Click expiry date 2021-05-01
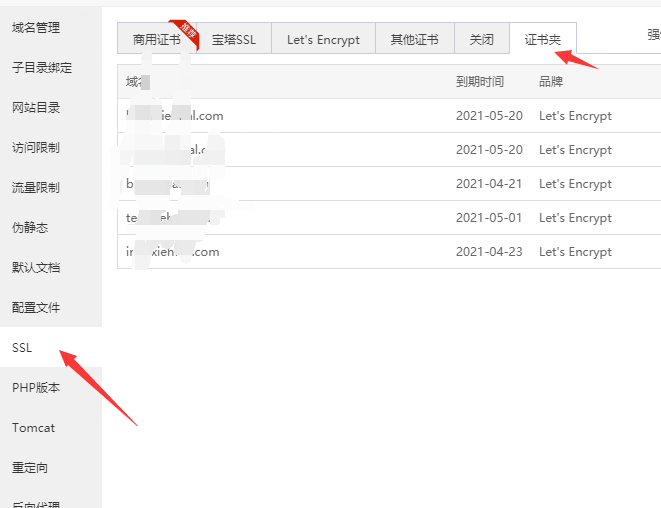 pyautogui.click(x=489, y=218)
